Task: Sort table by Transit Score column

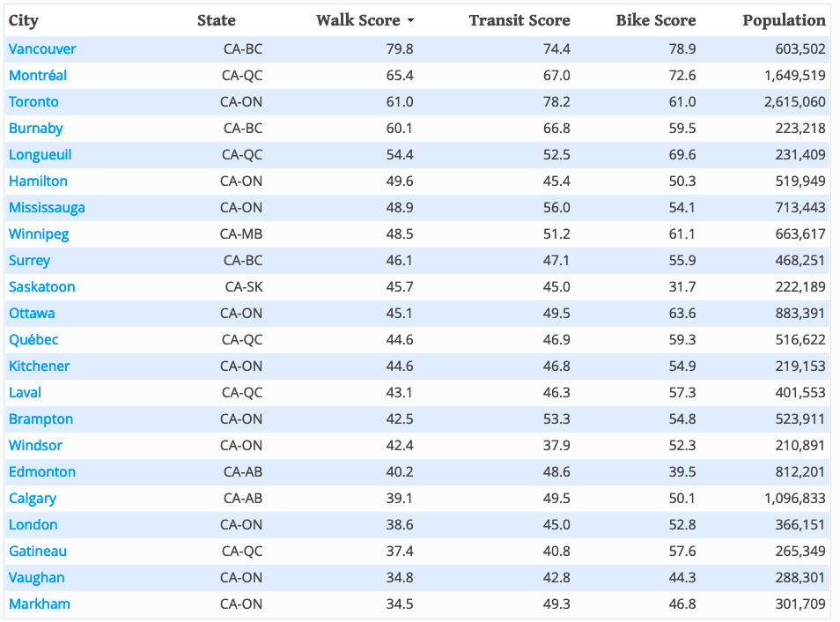Action: point(519,20)
